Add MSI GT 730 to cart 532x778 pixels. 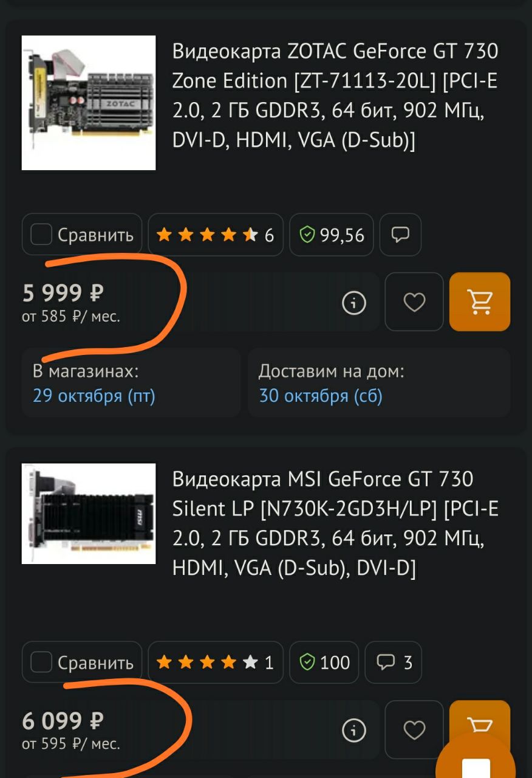pos(480,723)
